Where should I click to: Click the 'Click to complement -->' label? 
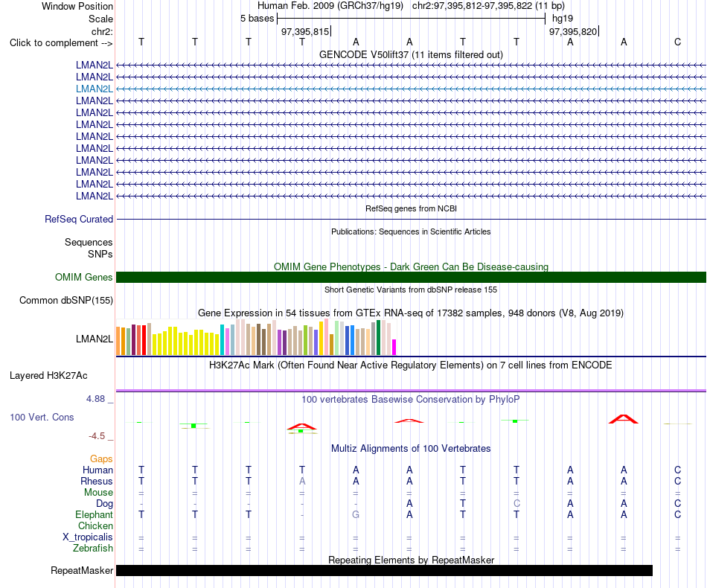click(x=61, y=43)
